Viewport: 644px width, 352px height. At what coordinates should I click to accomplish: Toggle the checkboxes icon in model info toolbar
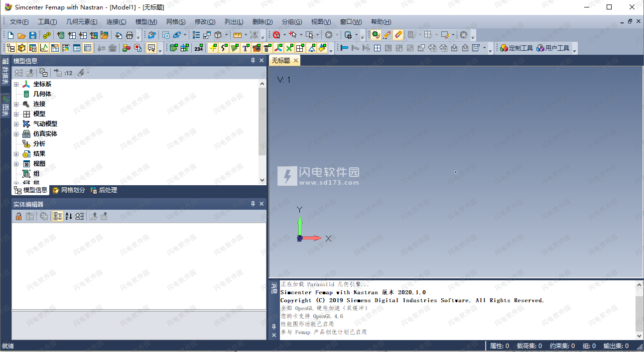coord(44,73)
